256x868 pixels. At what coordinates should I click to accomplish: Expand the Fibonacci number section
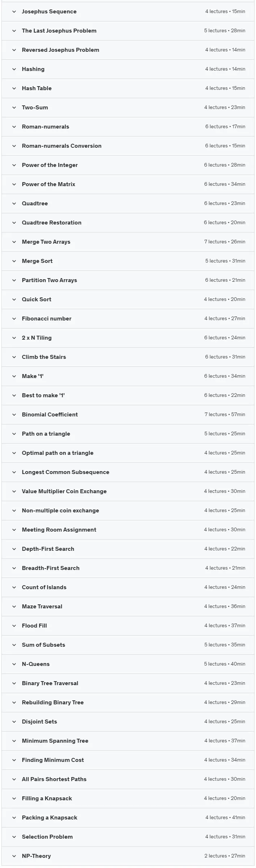pos(128,319)
